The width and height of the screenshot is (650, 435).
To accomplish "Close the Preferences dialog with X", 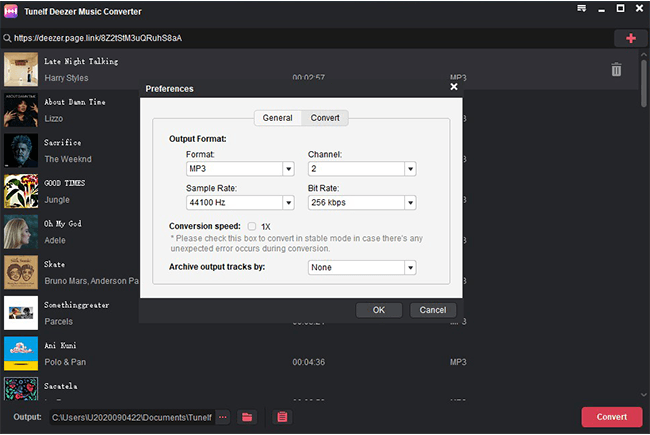I will pos(454,87).
